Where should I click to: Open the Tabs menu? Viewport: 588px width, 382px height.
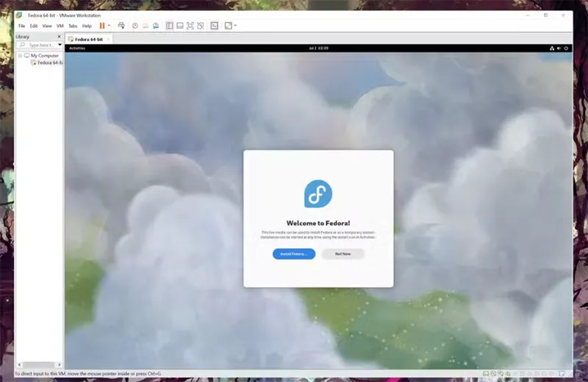(73, 26)
